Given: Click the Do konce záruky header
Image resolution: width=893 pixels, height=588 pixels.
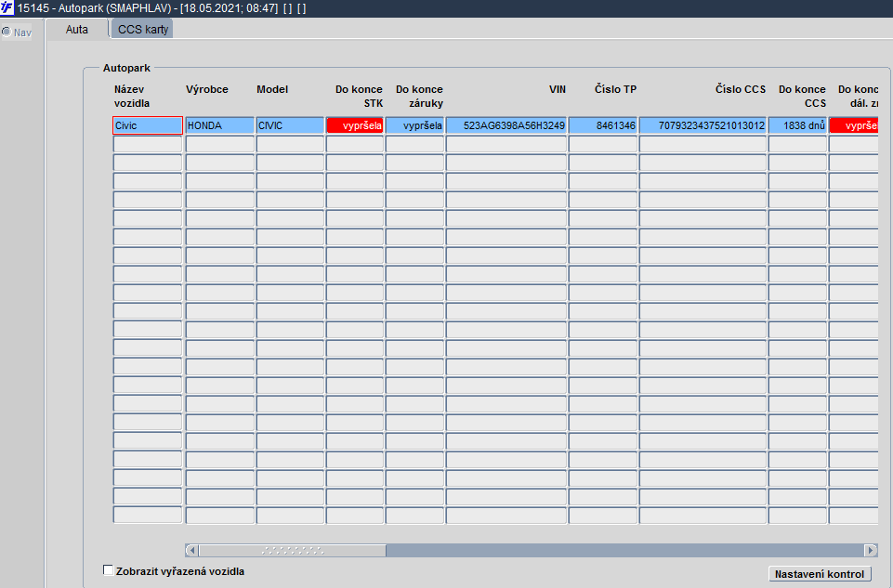Looking at the screenshot, I should [419, 97].
